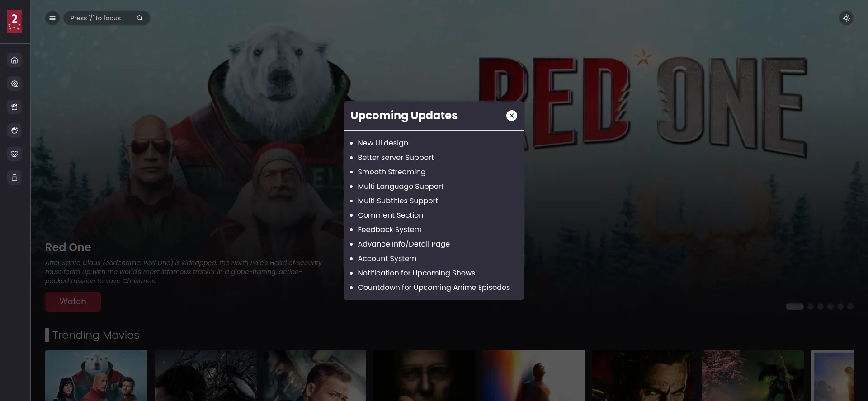Open the caped flying hero movie poster
The height and width of the screenshot is (401, 868).
pos(534,375)
